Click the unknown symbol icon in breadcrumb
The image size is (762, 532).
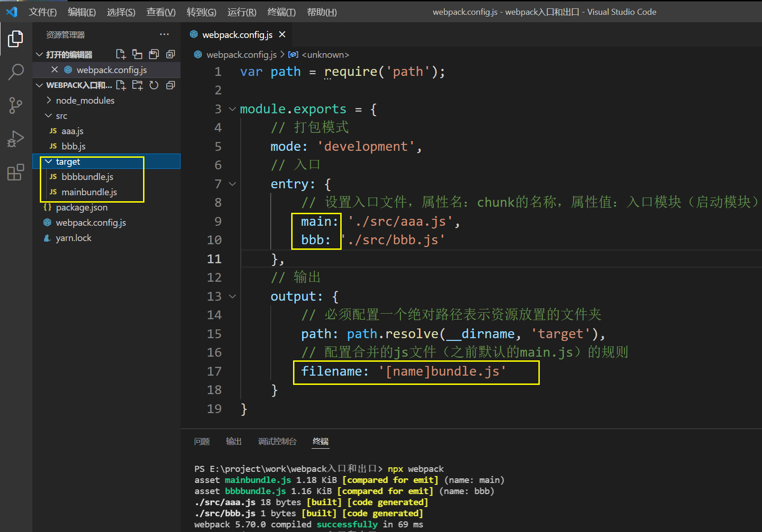293,55
